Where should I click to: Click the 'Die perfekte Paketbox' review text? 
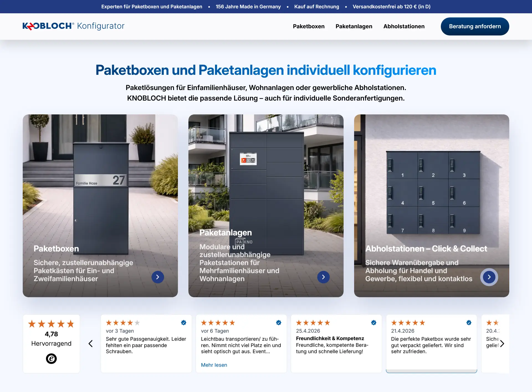(431, 345)
